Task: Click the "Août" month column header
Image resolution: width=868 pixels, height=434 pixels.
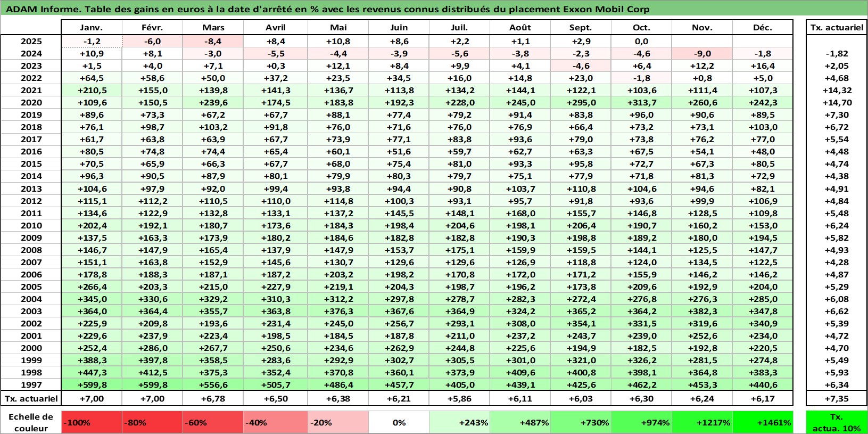Action: tap(520, 28)
